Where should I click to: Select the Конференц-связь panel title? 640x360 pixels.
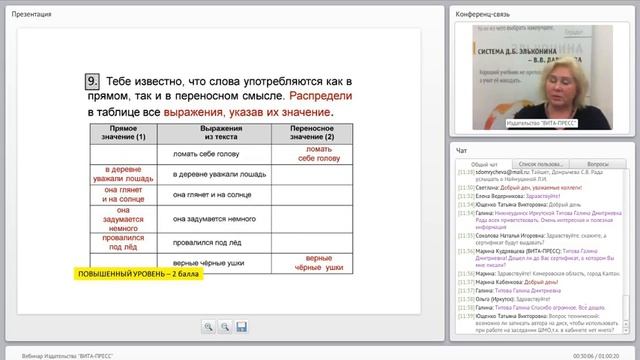point(482,14)
